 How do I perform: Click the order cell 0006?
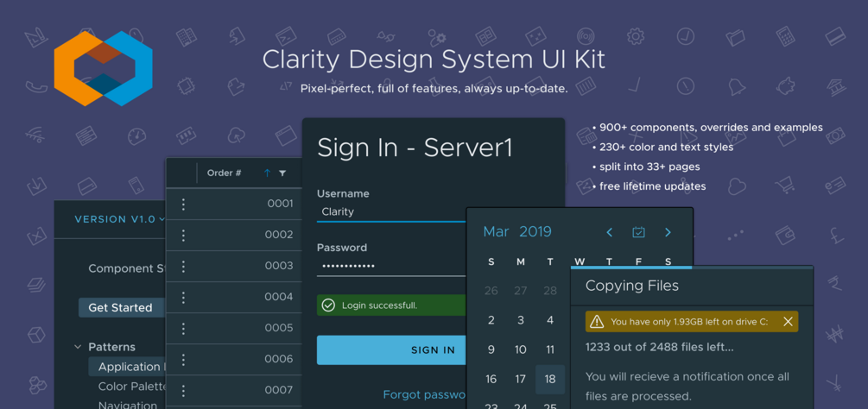tap(280, 359)
